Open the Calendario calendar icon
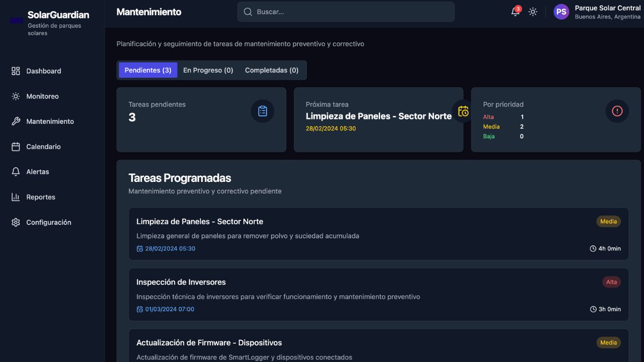Viewport: 644px width, 362px height. pos(16,146)
